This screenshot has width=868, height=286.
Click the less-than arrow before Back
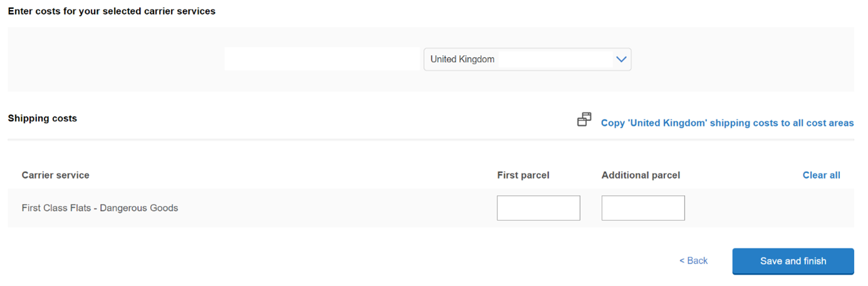(x=682, y=261)
